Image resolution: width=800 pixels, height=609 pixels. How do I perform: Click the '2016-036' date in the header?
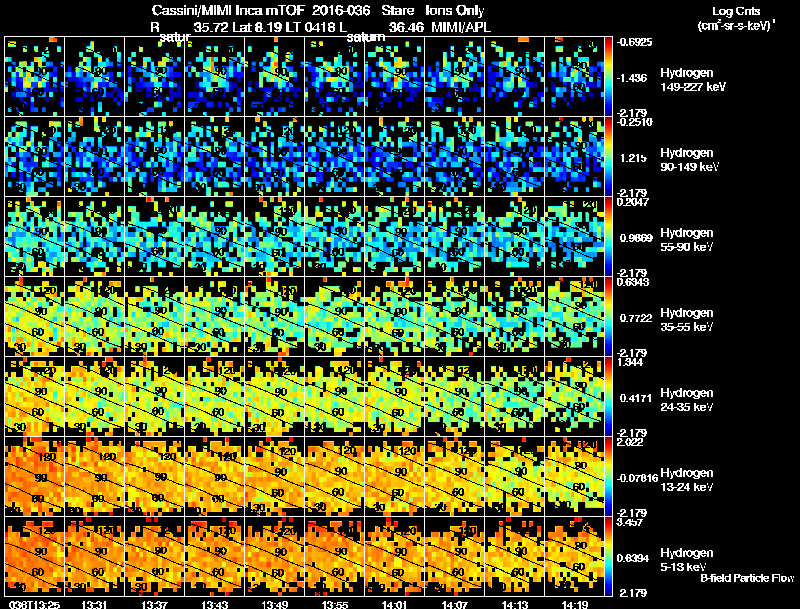[x=341, y=11]
